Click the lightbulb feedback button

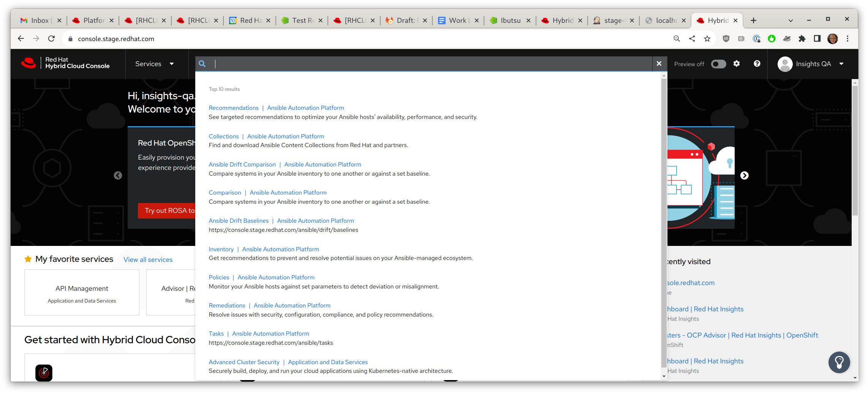point(839,362)
